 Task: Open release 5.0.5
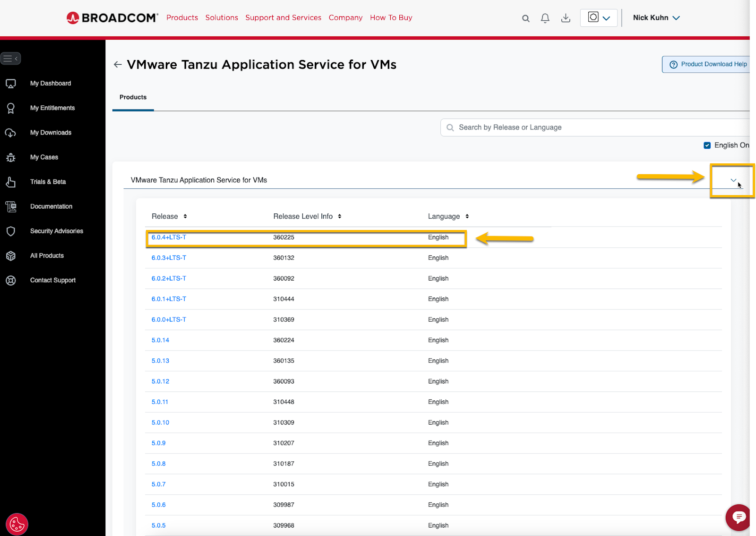click(x=158, y=526)
